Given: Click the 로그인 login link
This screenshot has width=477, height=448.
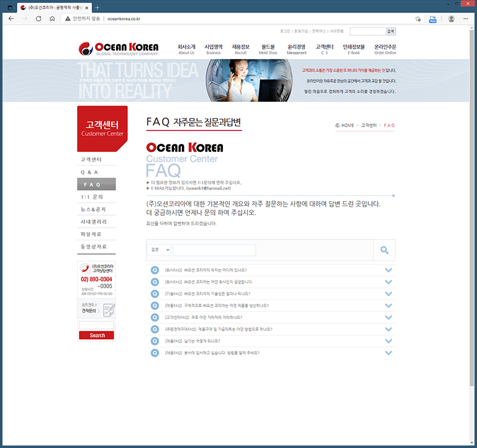Looking at the screenshot, I should pos(285,31).
